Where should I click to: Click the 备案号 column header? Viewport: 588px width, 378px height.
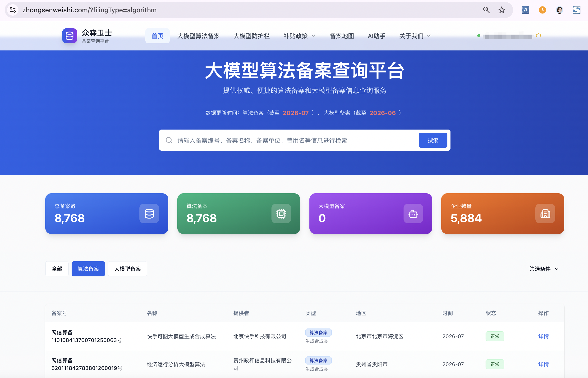pos(59,313)
